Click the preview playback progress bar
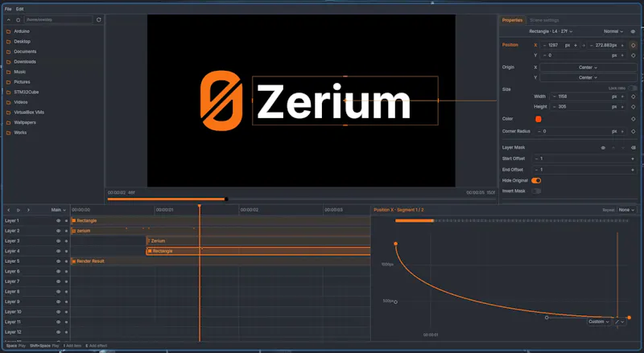 tap(301, 199)
